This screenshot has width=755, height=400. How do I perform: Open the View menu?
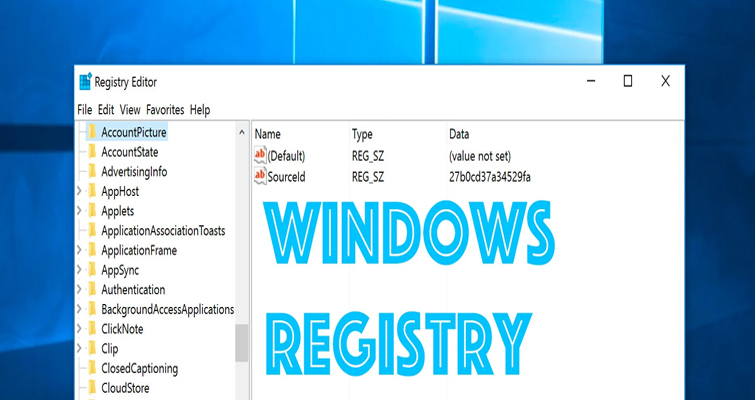pos(130,110)
